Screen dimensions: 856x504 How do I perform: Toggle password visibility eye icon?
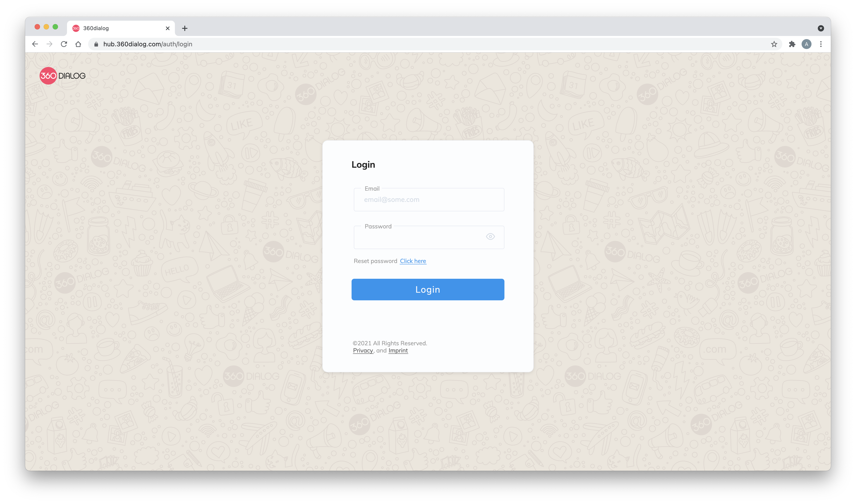[490, 236]
